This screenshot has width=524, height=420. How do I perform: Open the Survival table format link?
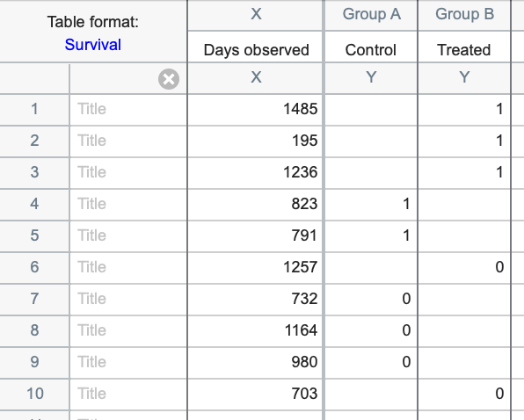(93, 45)
